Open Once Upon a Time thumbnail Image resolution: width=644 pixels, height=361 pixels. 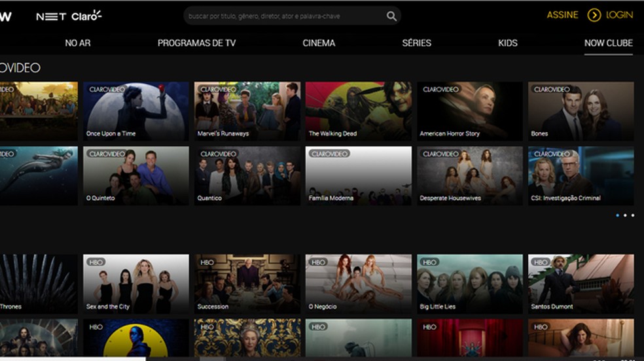[x=136, y=111]
